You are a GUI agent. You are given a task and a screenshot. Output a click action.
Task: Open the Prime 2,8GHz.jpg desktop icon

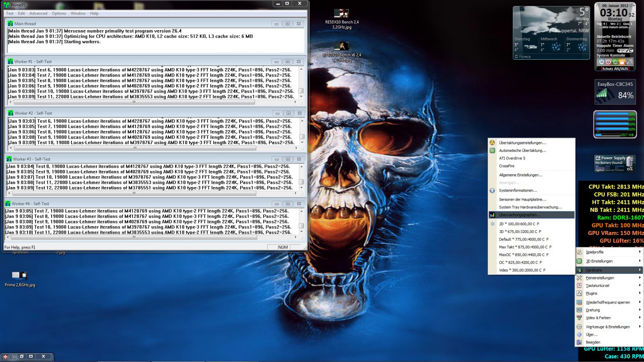(20, 279)
